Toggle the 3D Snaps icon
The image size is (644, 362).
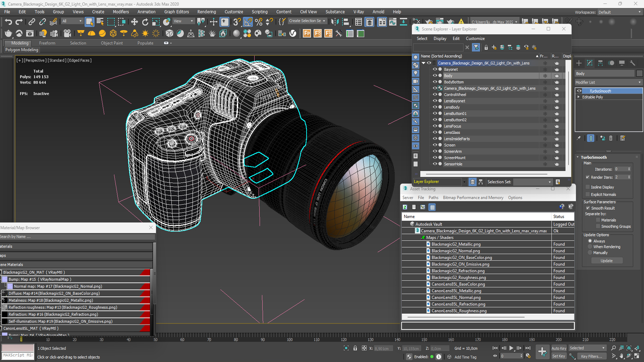click(237, 22)
